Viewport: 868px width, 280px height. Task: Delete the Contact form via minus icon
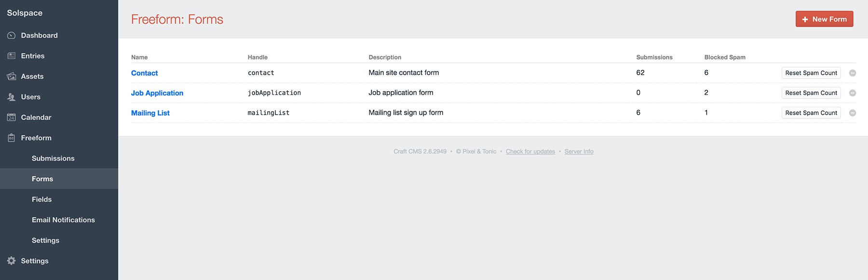[x=853, y=73]
